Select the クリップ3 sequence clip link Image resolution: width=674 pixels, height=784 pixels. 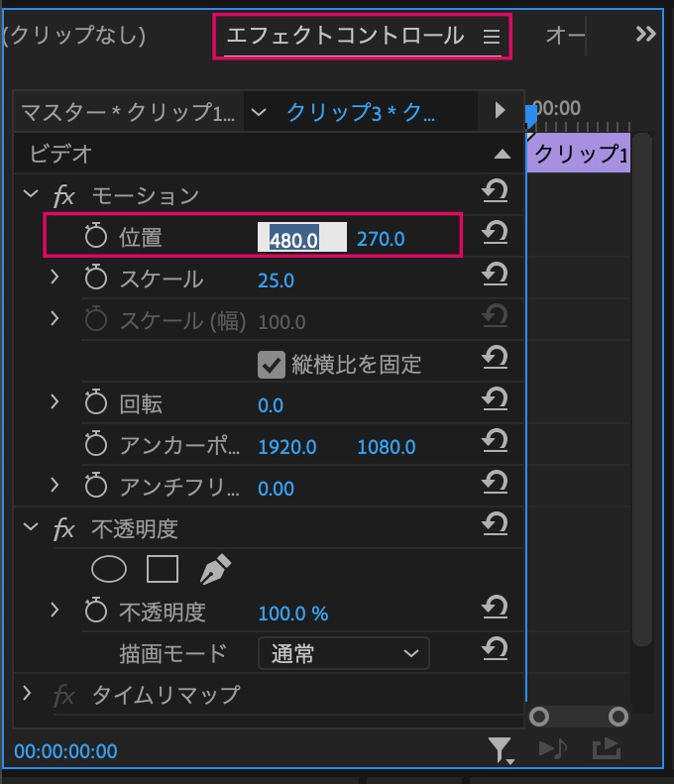tap(361, 113)
